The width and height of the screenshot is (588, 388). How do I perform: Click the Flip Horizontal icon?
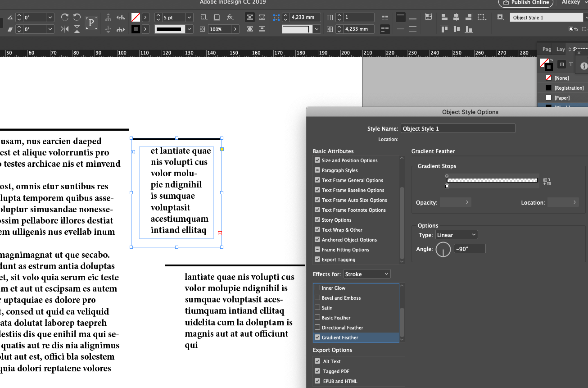tap(65, 29)
